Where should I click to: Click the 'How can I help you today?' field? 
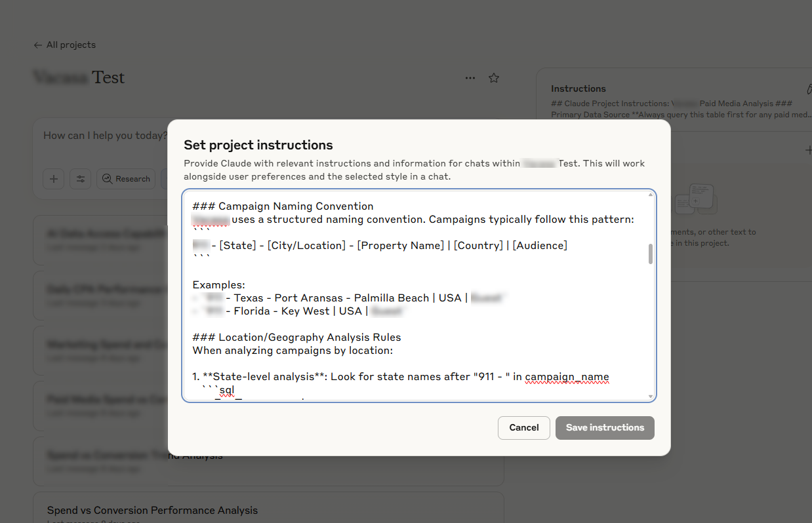click(105, 136)
